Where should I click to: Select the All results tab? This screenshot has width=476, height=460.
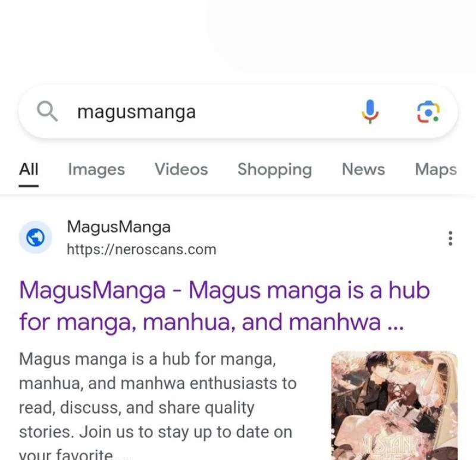[29, 169]
